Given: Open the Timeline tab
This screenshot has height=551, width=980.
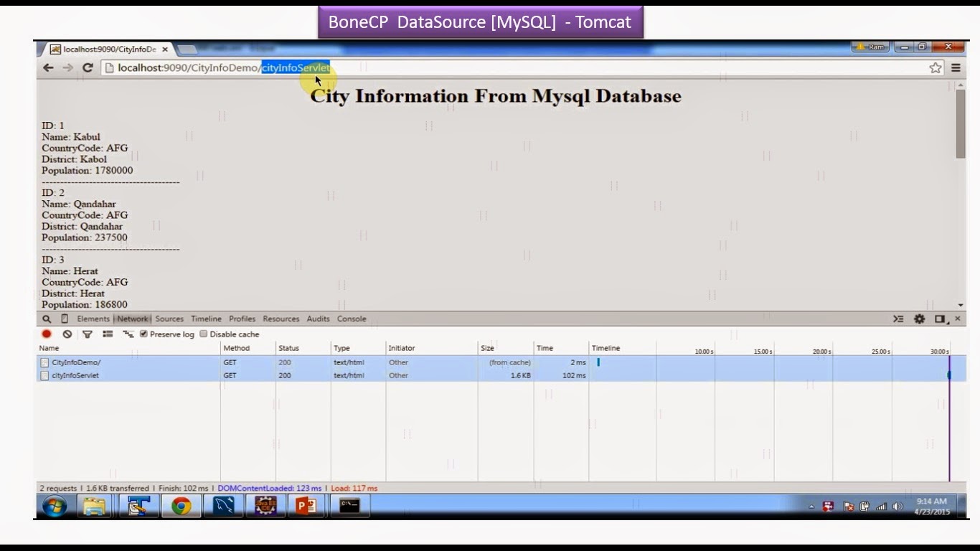Looking at the screenshot, I should tap(206, 319).
